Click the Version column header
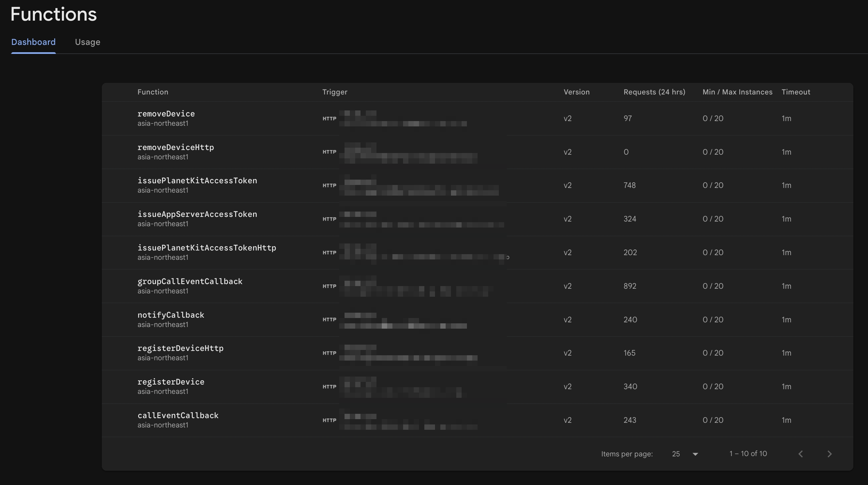This screenshot has height=485, width=868. 577,92
